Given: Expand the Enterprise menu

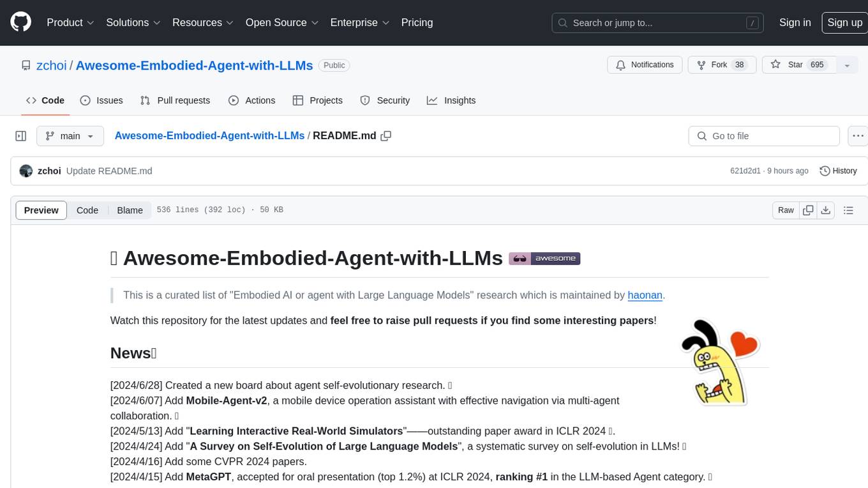Looking at the screenshot, I should (359, 22).
